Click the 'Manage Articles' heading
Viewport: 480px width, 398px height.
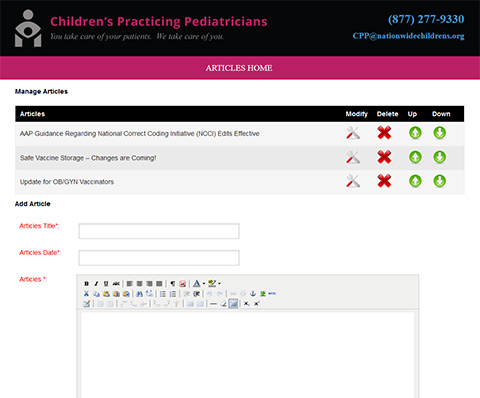(41, 91)
